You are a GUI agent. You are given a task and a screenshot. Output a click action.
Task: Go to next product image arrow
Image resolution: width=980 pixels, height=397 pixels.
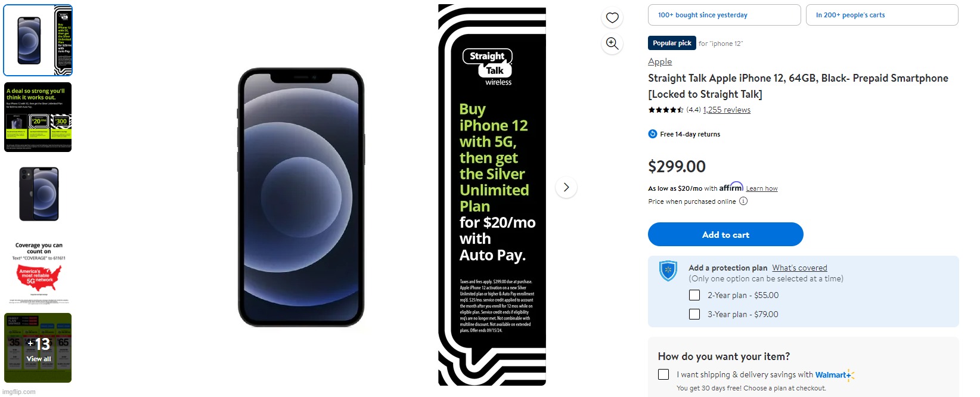point(566,187)
